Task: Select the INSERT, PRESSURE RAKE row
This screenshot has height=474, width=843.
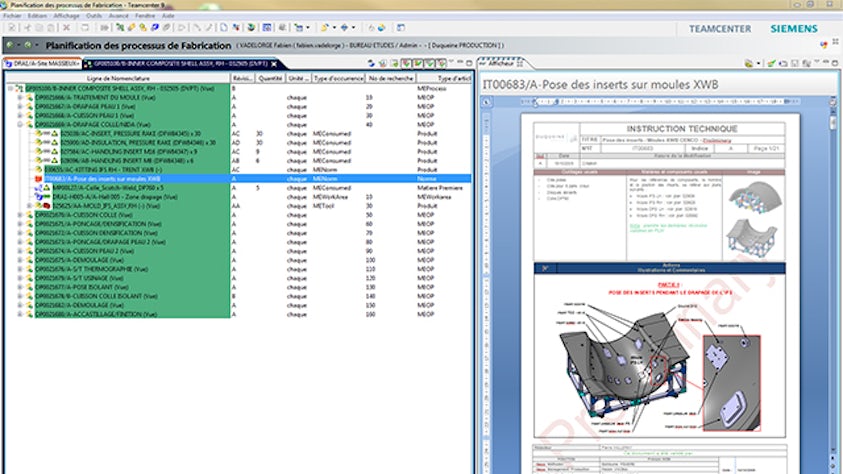Action: (x=238, y=133)
